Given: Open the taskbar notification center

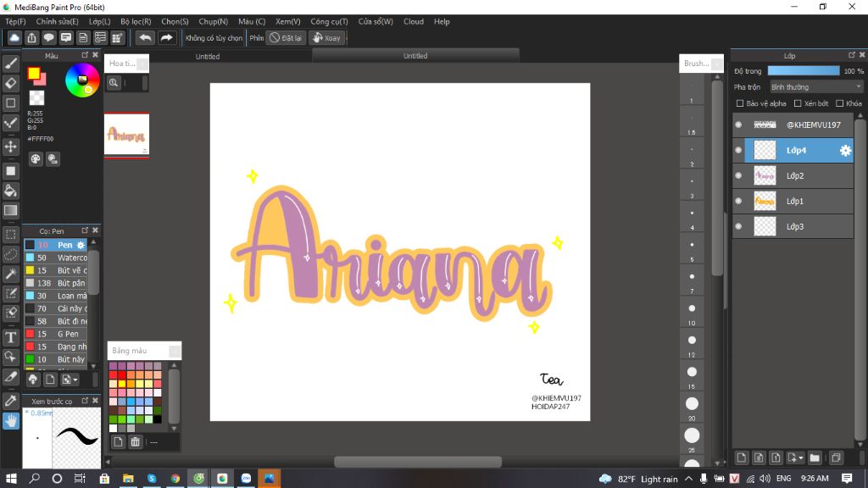Looking at the screenshot, I should (847, 479).
